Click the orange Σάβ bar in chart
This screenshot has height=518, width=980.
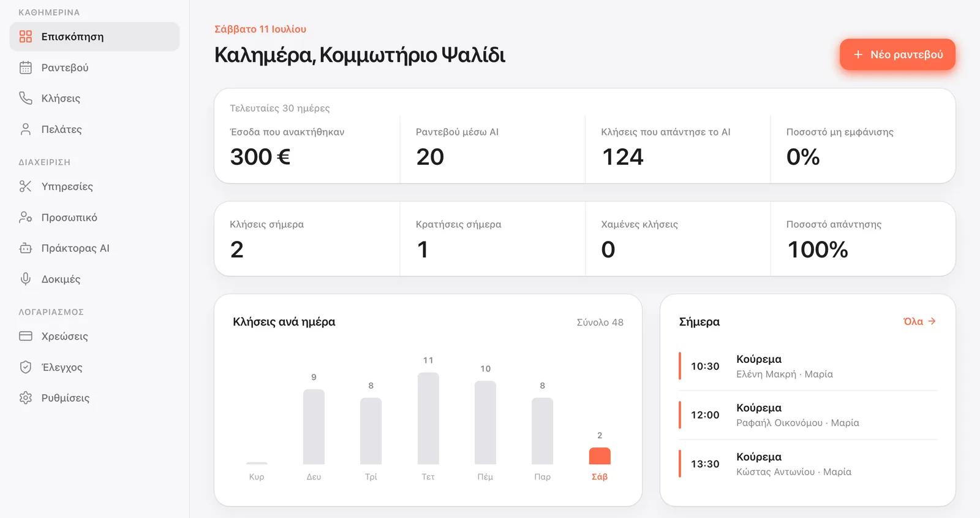click(x=600, y=456)
